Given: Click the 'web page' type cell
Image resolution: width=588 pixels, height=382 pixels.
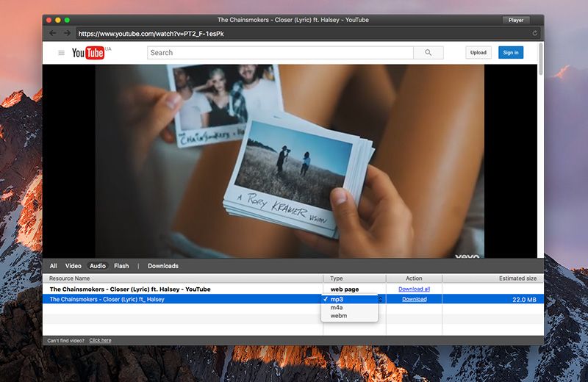Looking at the screenshot, I should pyautogui.click(x=345, y=289).
